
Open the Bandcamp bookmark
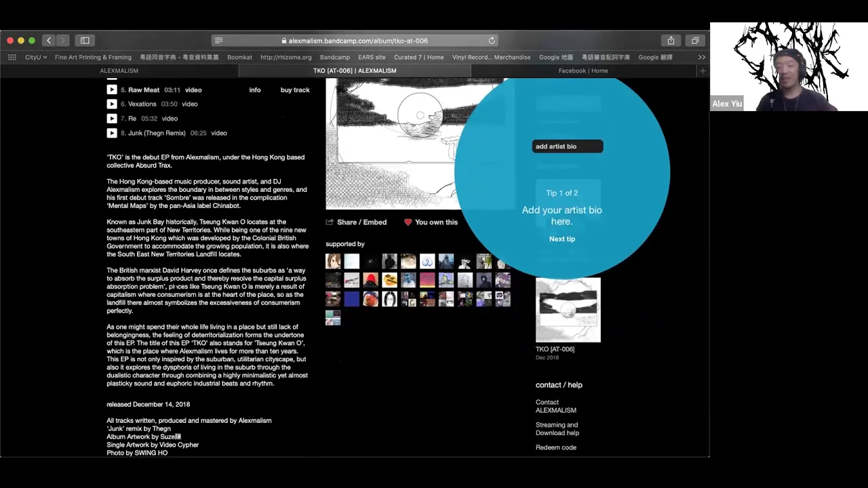[x=335, y=58]
